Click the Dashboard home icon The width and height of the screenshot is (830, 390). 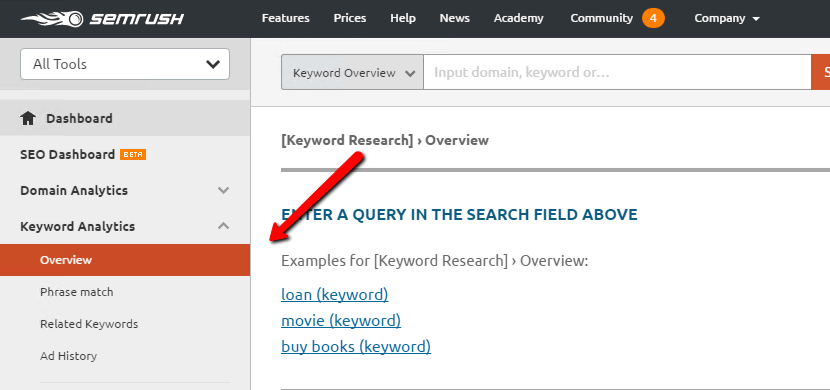pyautogui.click(x=28, y=119)
